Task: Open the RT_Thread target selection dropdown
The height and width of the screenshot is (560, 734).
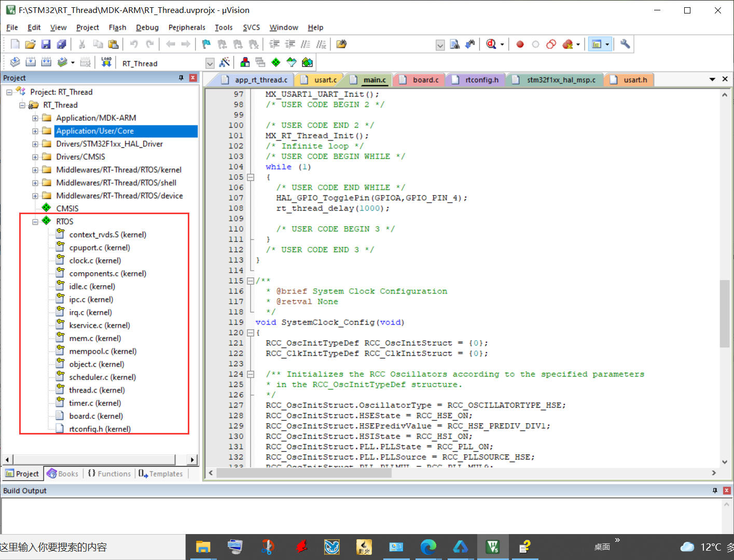Action: [210, 63]
